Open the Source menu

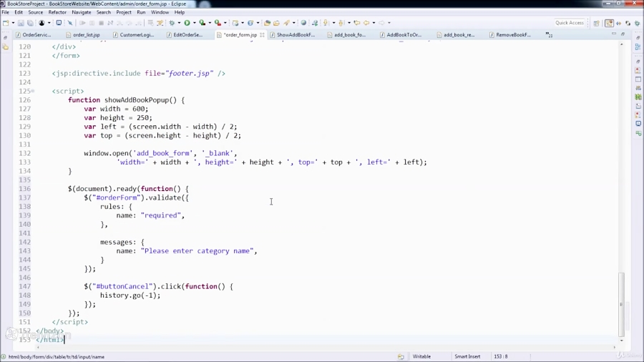point(35,12)
